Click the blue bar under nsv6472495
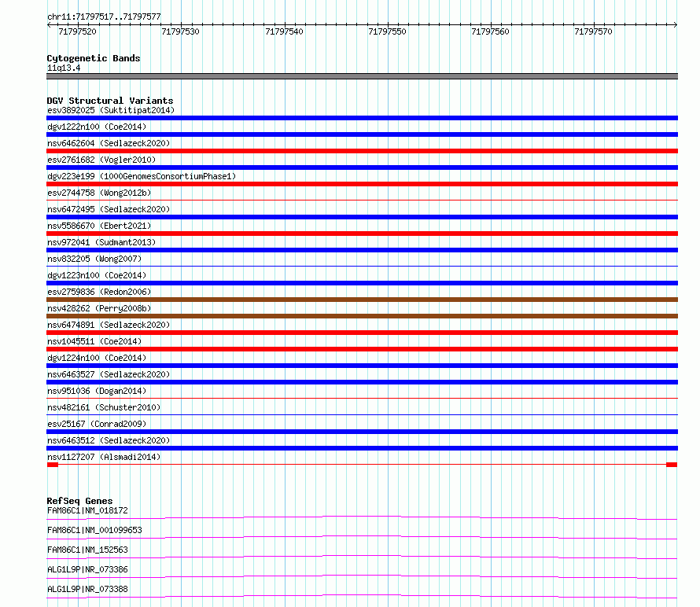700x607 pixels. point(362,217)
